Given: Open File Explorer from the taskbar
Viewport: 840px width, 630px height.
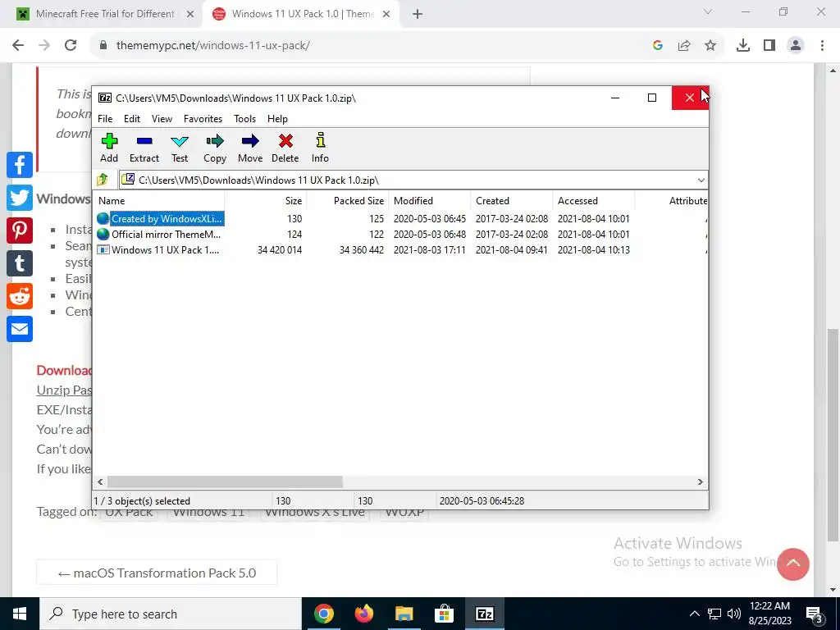Looking at the screenshot, I should pyautogui.click(x=404, y=614).
